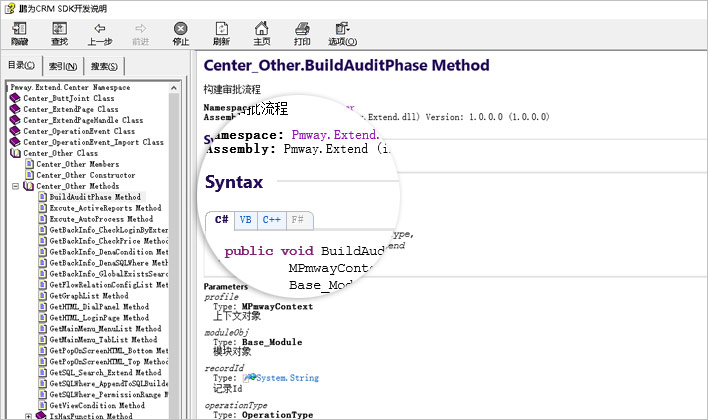Viewport: 708px width, 420px height.
Task: Expand the IsHasFunction Method tree node
Action: click(x=28, y=416)
